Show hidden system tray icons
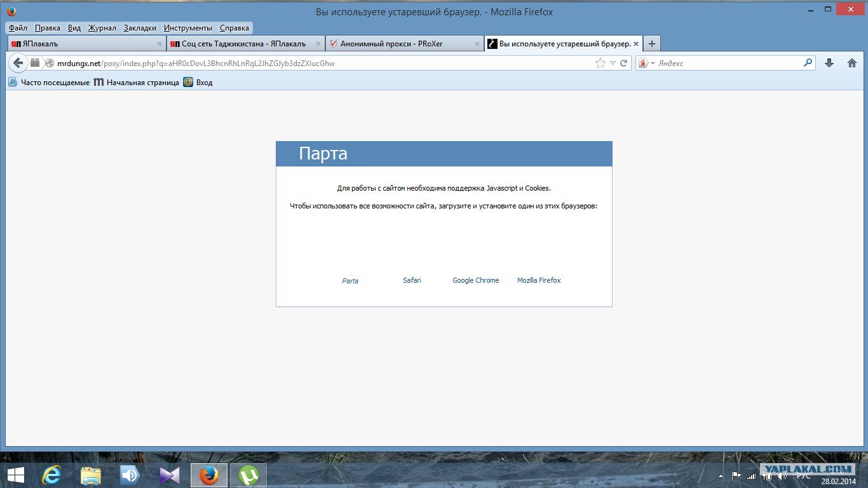Viewport: 868px width, 488px height. pos(721,475)
